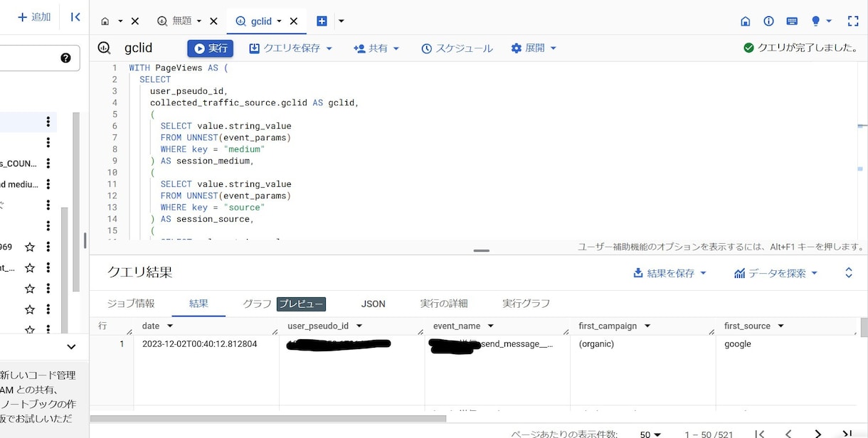Click the lightbulb tips icon

pyautogui.click(x=815, y=21)
